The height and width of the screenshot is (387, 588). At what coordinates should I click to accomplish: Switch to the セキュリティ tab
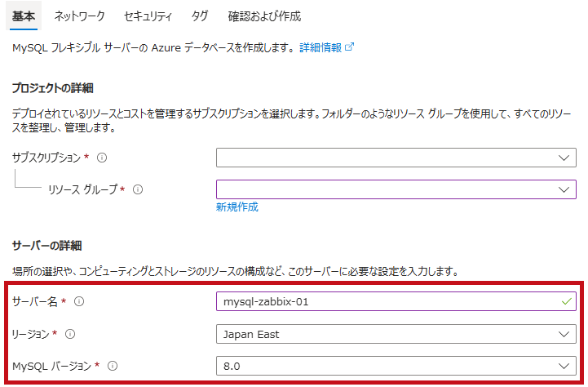coord(148,16)
